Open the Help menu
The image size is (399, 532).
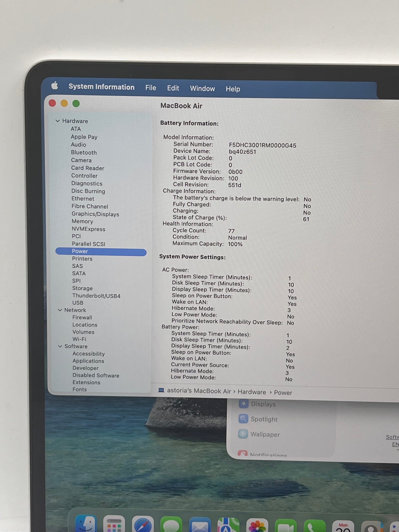point(233,89)
